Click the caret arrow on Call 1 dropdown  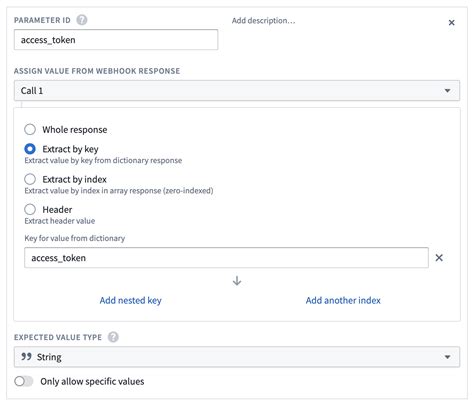coord(447,90)
